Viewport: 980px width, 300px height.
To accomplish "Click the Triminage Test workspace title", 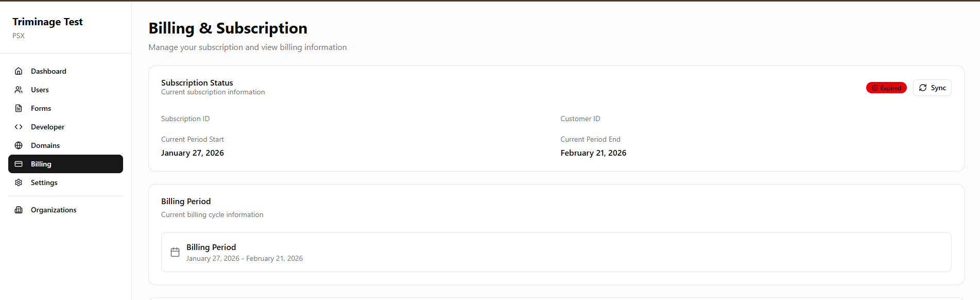I will click(47, 22).
